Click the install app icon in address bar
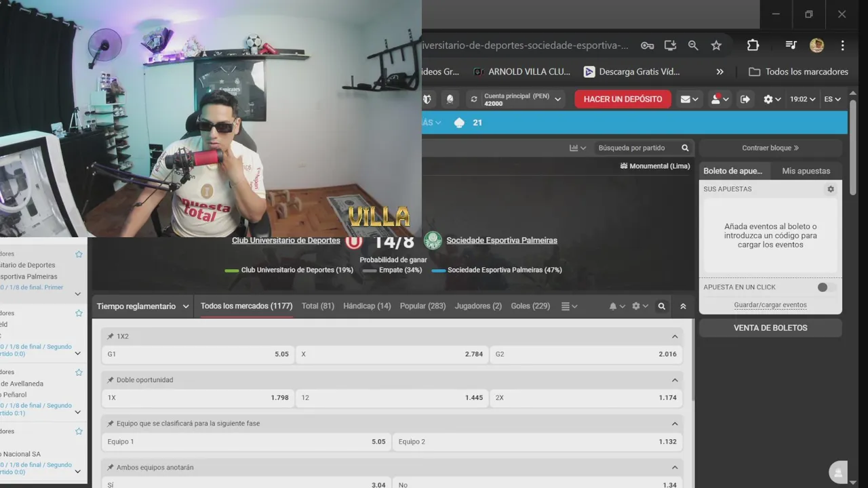The image size is (868, 488). coord(670,45)
